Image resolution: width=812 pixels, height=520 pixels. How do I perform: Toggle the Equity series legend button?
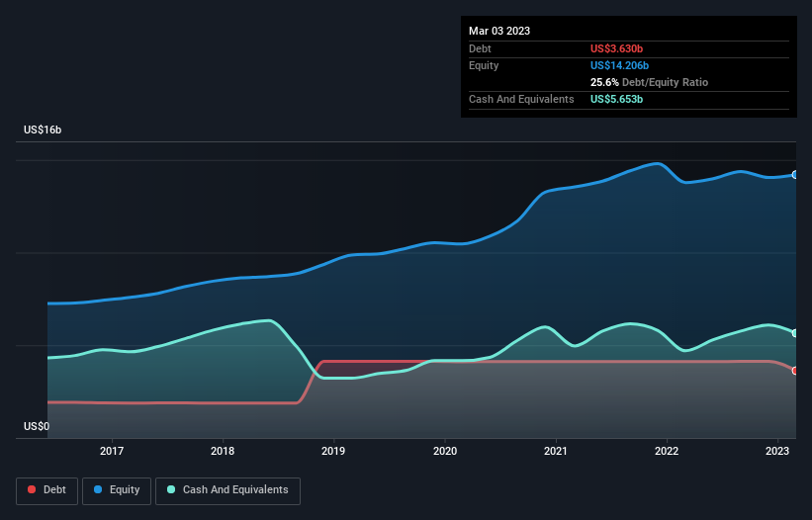[117, 490]
